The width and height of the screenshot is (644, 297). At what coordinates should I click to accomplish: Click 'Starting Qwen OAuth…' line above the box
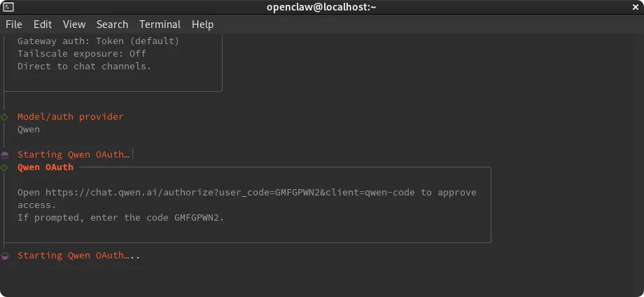tap(73, 155)
